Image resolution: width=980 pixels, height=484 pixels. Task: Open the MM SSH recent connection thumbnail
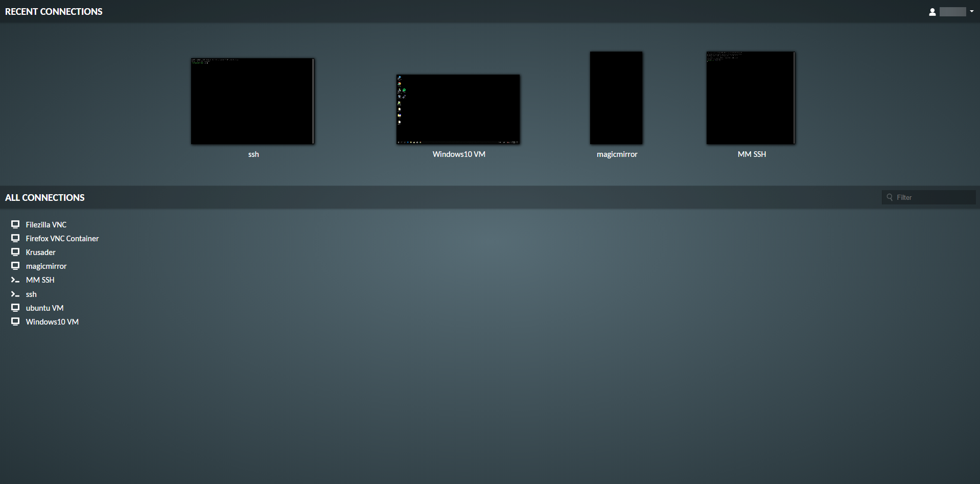tap(751, 98)
